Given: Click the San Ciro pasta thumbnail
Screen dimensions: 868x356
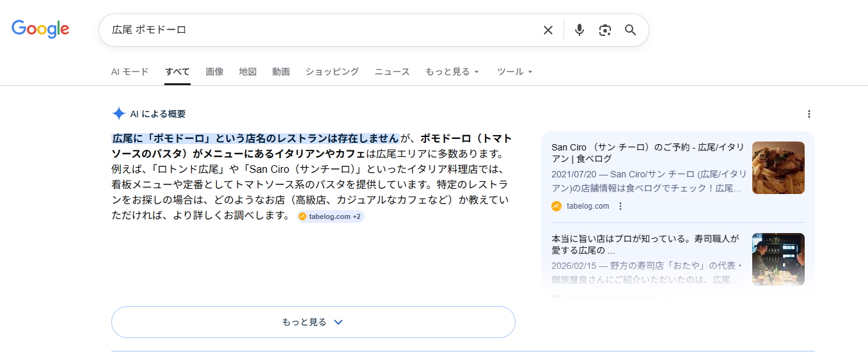Looking at the screenshot, I should tap(778, 168).
